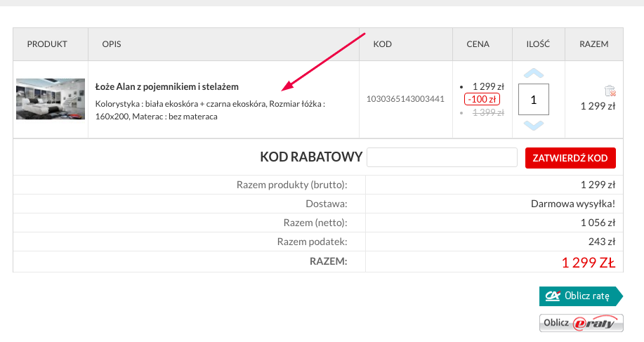Click the ZATWIERDŹ KOD button

[x=570, y=158]
